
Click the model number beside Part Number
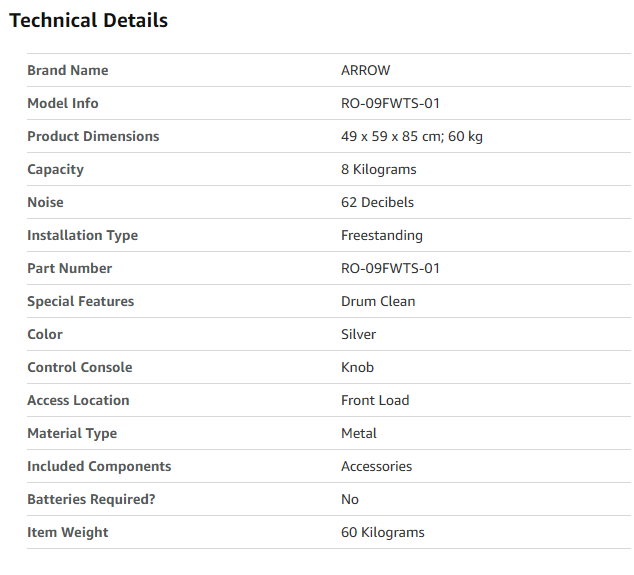390,268
